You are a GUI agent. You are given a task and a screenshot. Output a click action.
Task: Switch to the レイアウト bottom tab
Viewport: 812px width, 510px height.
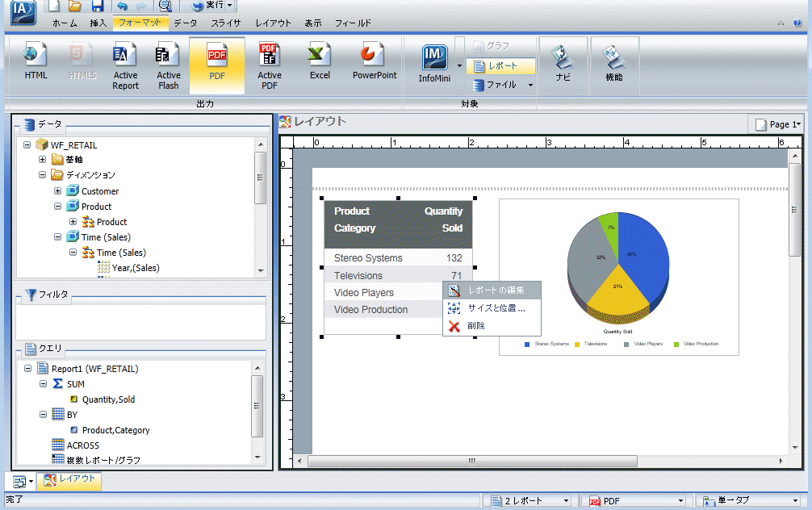[69, 480]
